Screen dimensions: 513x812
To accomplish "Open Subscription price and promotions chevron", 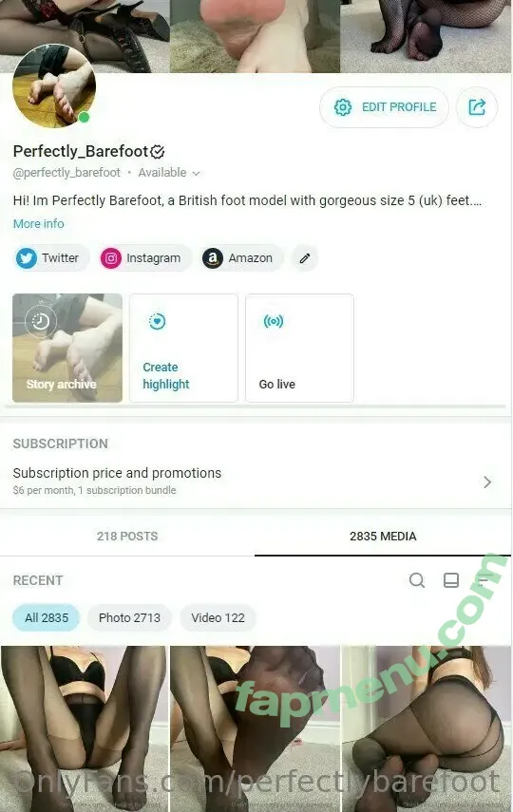I will pyautogui.click(x=487, y=482).
